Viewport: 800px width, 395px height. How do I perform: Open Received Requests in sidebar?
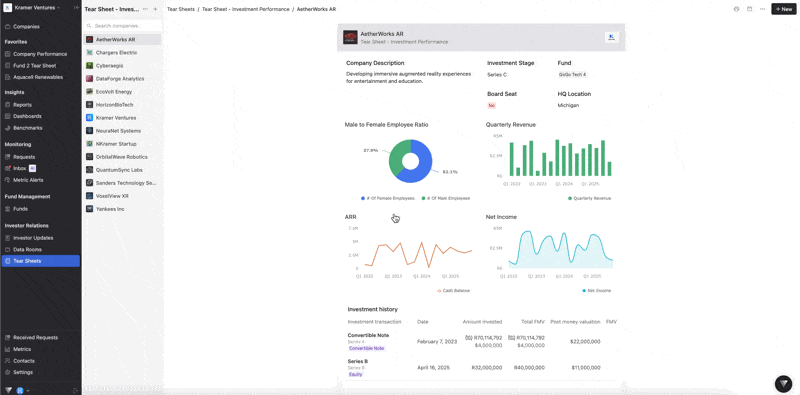click(35, 337)
